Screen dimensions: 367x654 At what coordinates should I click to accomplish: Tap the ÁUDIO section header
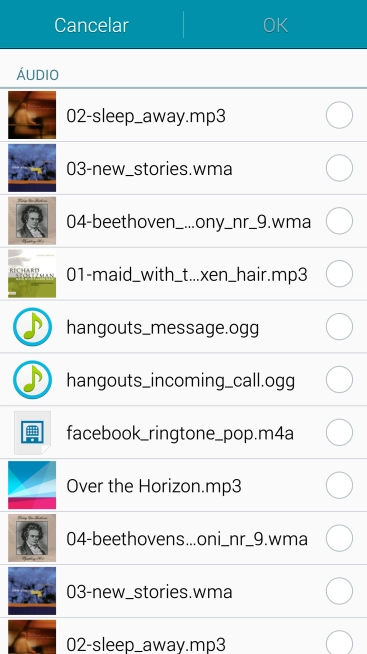click(38, 75)
